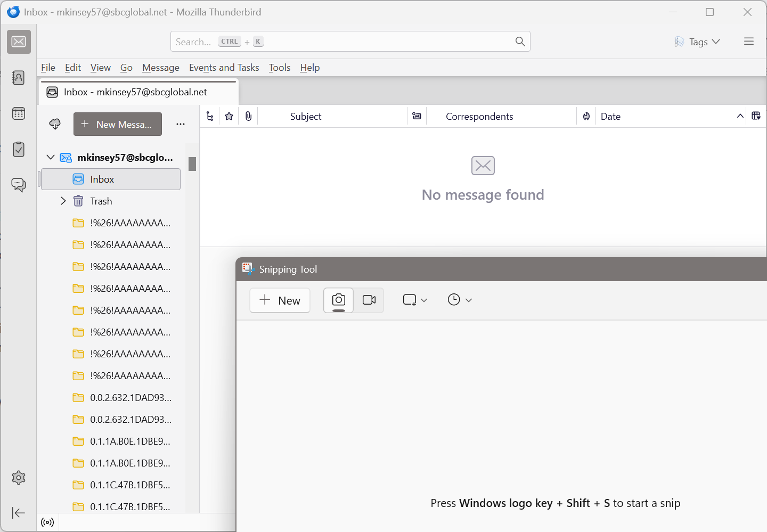Toggle threaded view column header
Image resolution: width=767 pixels, height=532 pixels.
tap(210, 116)
